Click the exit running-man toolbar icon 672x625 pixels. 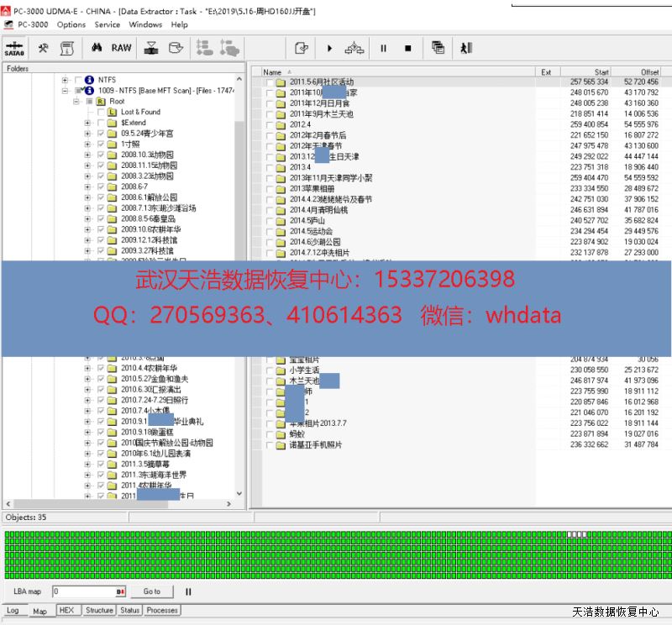(466, 48)
